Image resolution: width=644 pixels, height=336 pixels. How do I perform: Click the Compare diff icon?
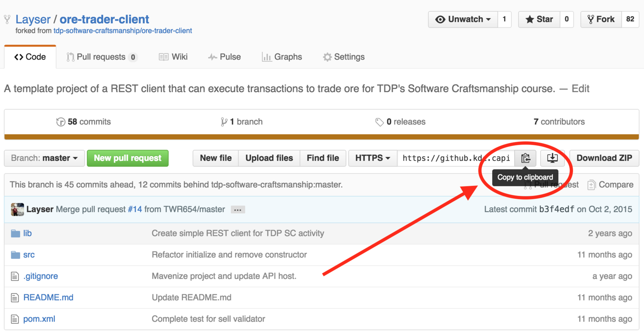[591, 185]
